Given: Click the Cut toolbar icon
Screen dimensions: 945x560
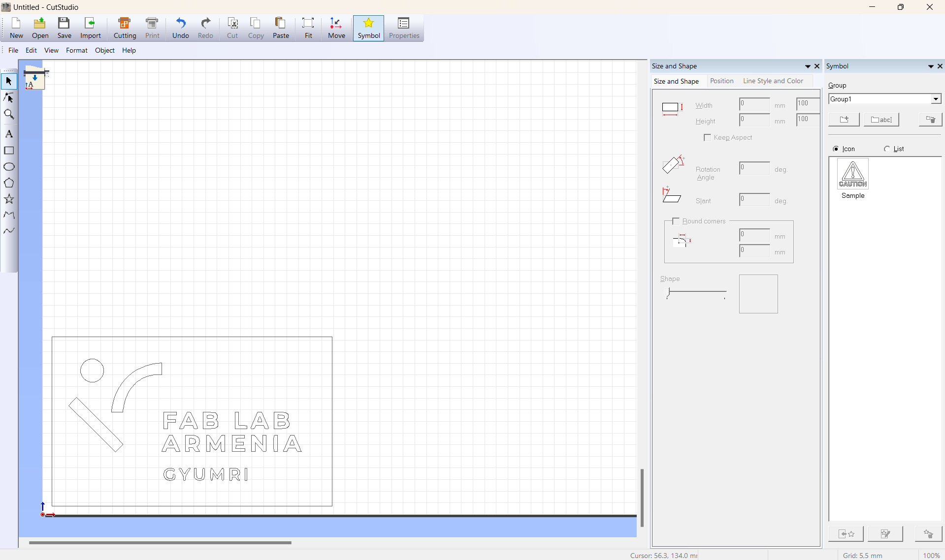Looking at the screenshot, I should (232, 28).
